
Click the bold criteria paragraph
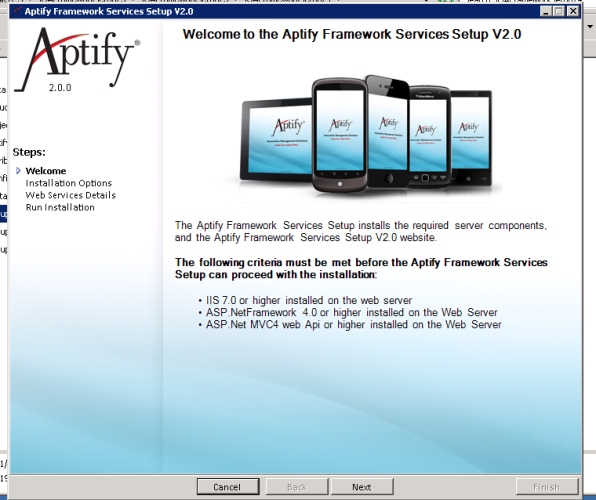[361, 268]
